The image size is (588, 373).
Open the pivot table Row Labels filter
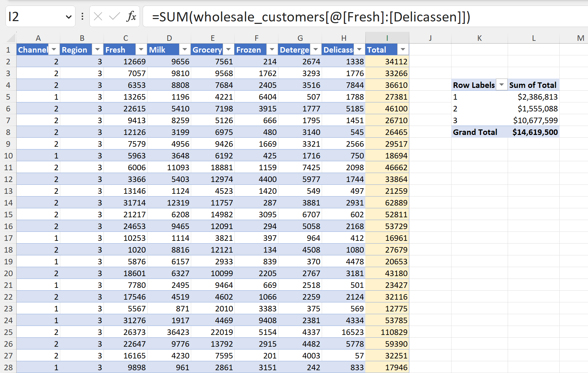[501, 85]
